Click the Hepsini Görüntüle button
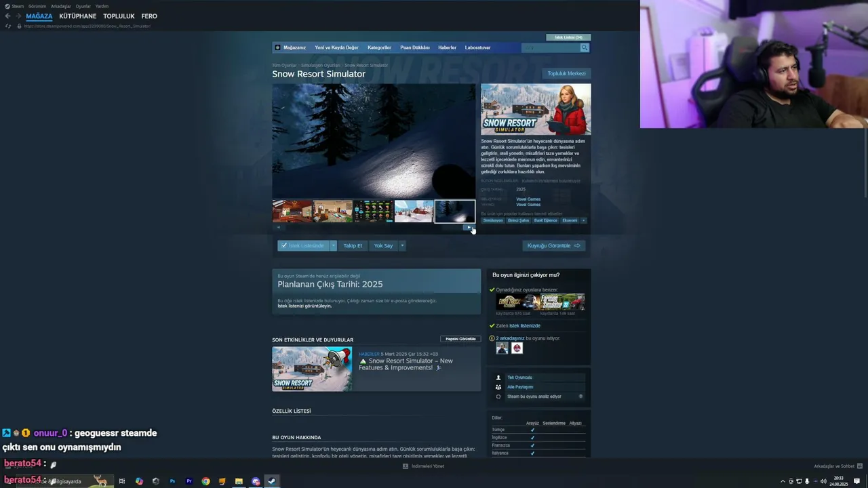Viewport: 868px width, 488px height. tap(460, 339)
